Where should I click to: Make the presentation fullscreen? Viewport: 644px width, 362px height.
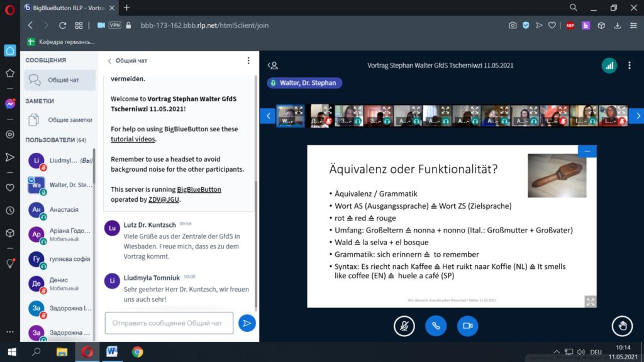pos(590,302)
